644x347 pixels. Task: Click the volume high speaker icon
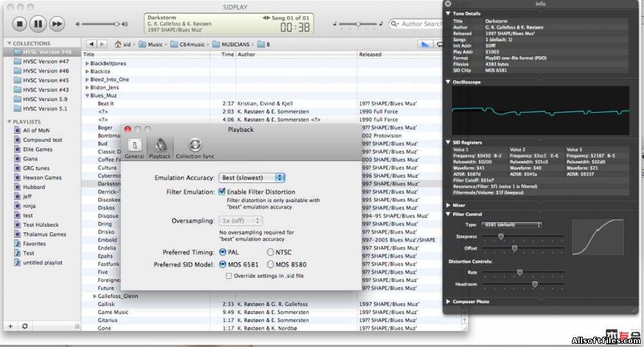[125, 24]
